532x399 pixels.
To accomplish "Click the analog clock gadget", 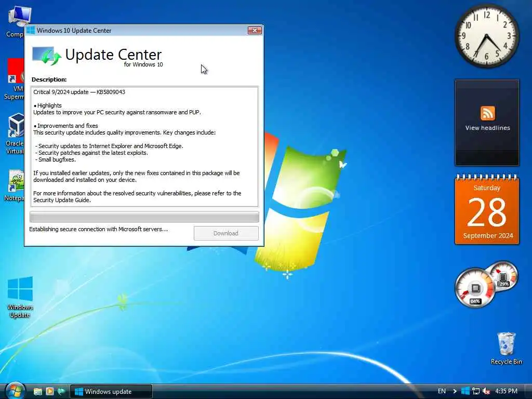I will click(486, 36).
